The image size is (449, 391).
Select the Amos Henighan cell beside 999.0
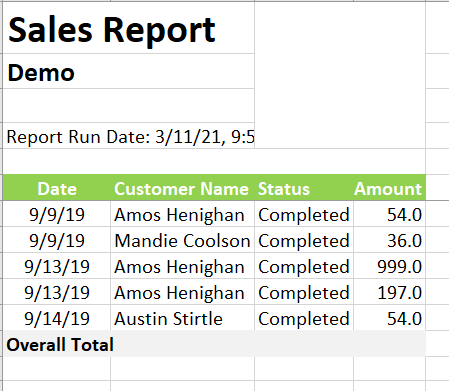(x=182, y=266)
